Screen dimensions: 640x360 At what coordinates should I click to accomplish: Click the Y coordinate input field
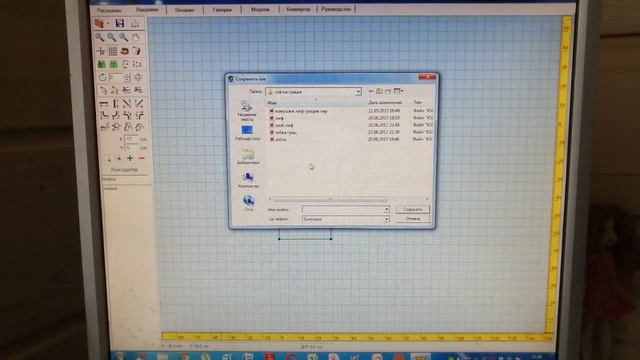click(131, 147)
